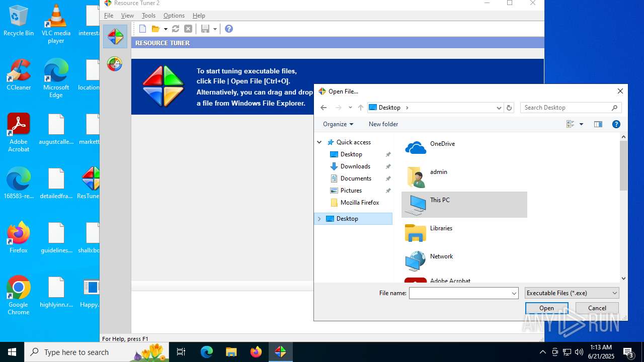Screen dimensions: 644x362
Task: Open the notification center icon
Action: point(628,352)
